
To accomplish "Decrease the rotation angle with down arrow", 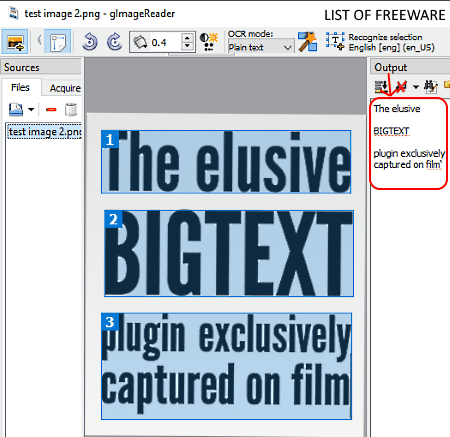I will coord(188,47).
